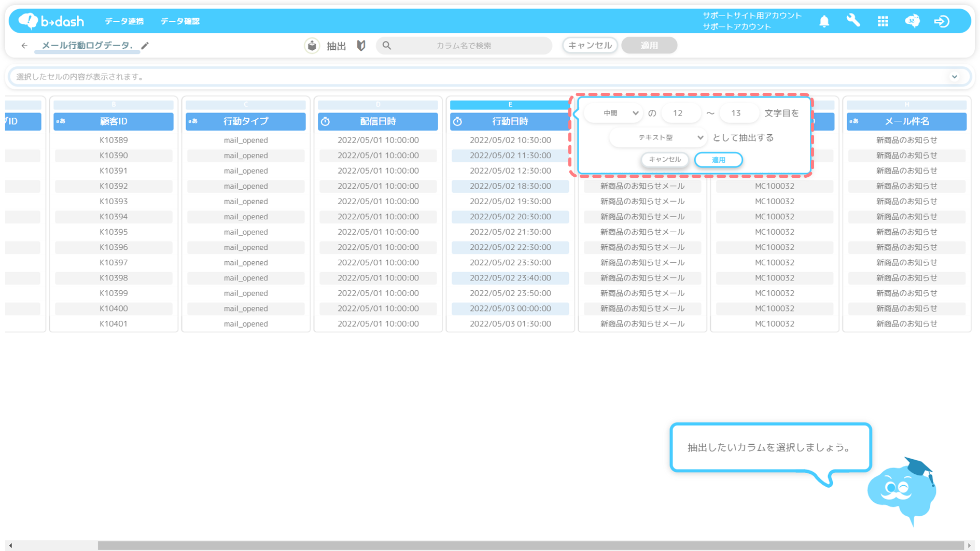Open the データ連携 menu

click(x=124, y=21)
